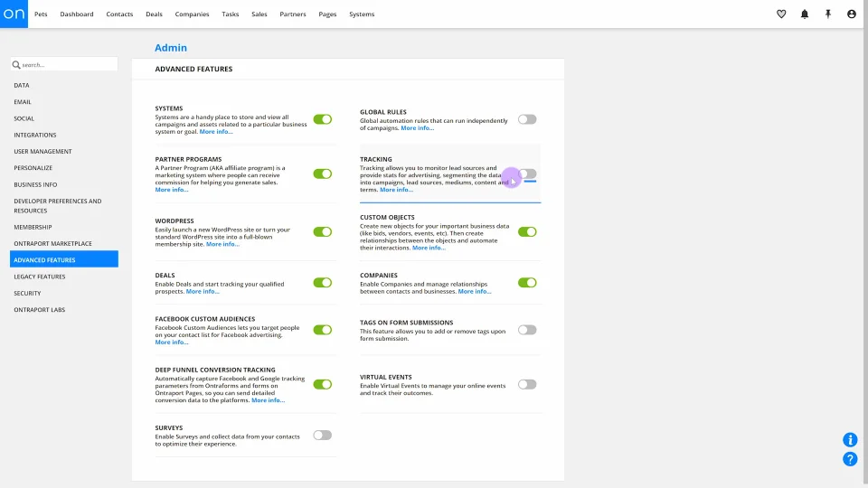The width and height of the screenshot is (868, 488).
Task: Click More info link under Global Rules
Action: pyautogui.click(x=418, y=127)
